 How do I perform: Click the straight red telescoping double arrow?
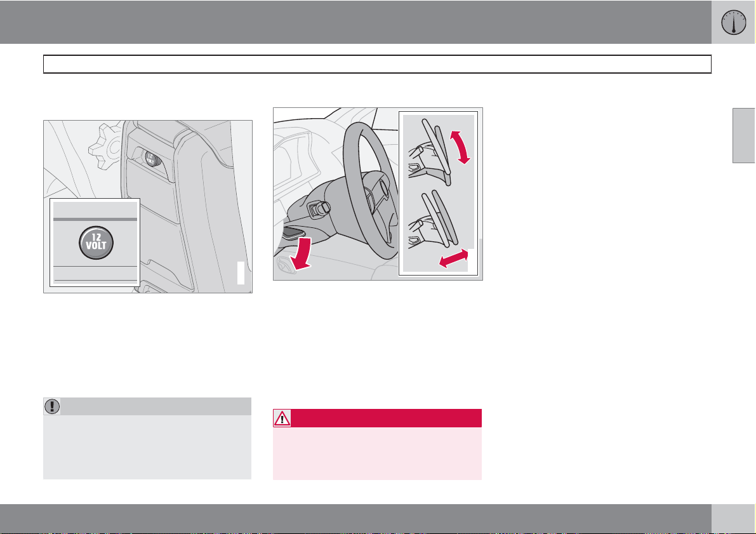click(454, 258)
